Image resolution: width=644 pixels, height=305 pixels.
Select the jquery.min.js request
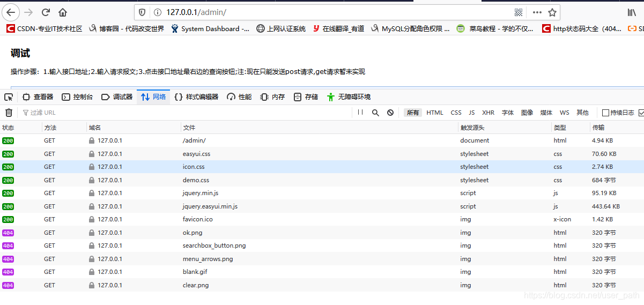coord(322,193)
